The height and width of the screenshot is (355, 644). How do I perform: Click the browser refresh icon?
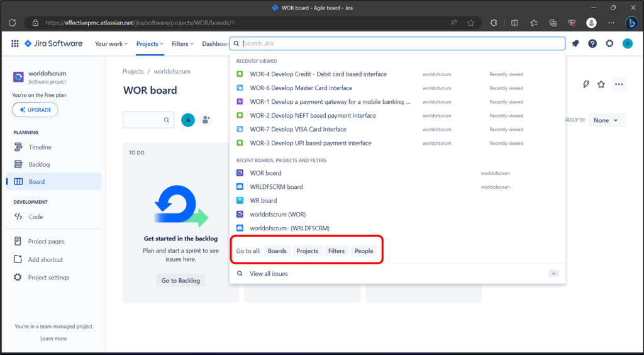pos(13,23)
